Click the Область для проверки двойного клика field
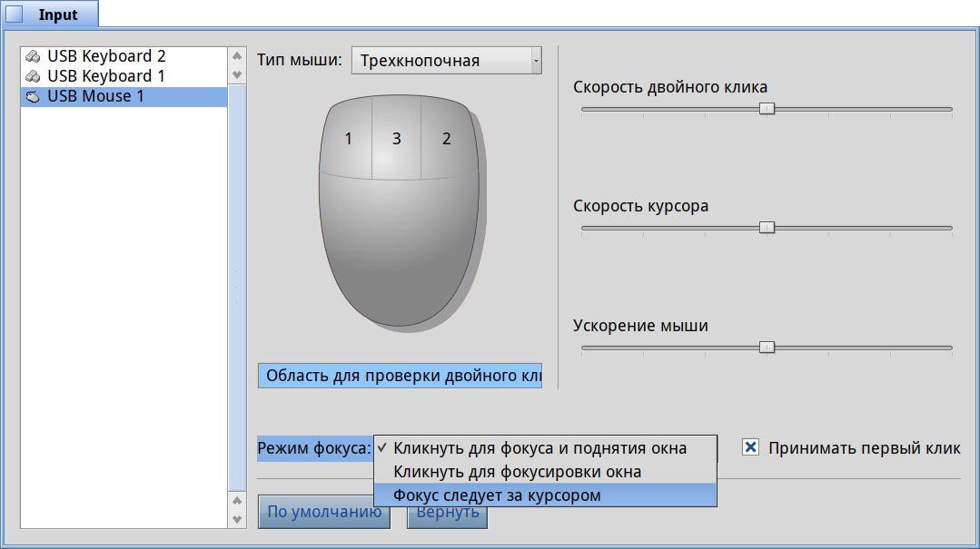 [x=400, y=376]
